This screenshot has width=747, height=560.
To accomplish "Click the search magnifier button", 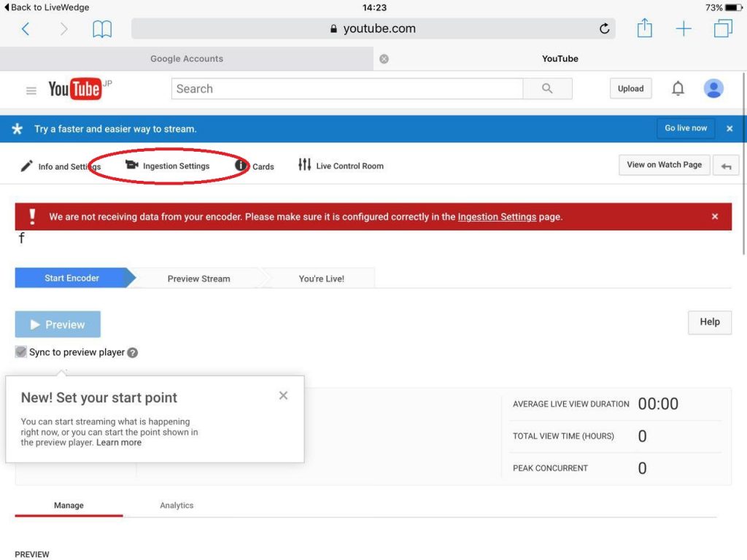I will pyautogui.click(x=547, y=88).
